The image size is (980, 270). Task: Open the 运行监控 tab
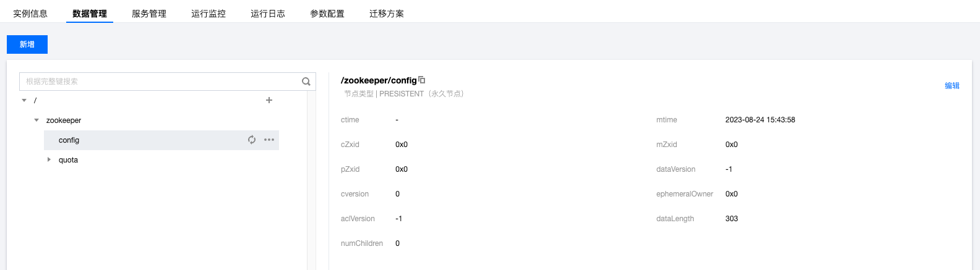point(208,13)
